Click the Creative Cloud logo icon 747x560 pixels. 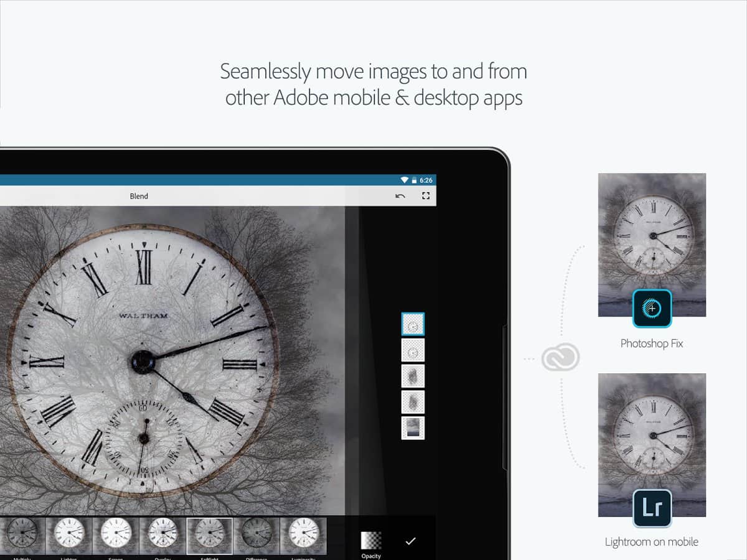point(560,358)
